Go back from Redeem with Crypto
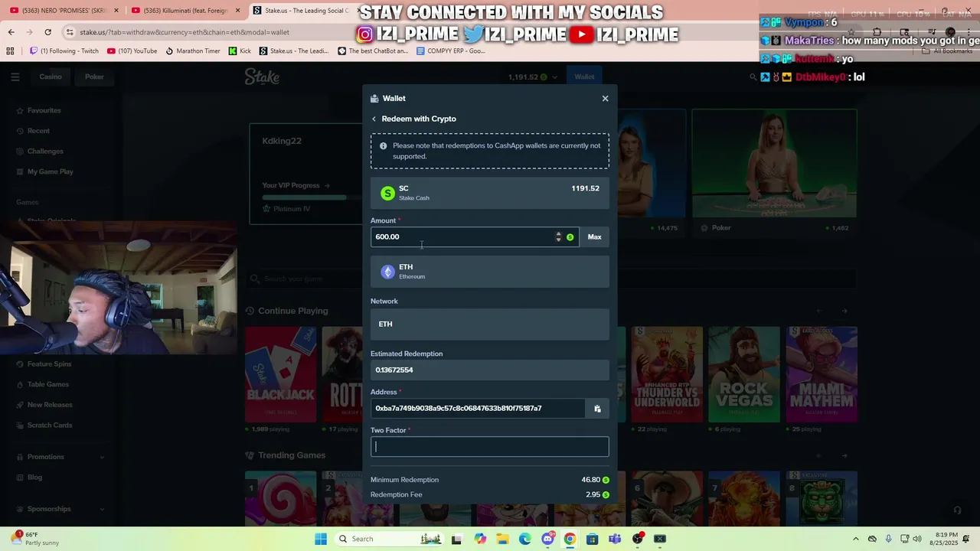Viewport: 980px width, 551px height. click(374, 119)
